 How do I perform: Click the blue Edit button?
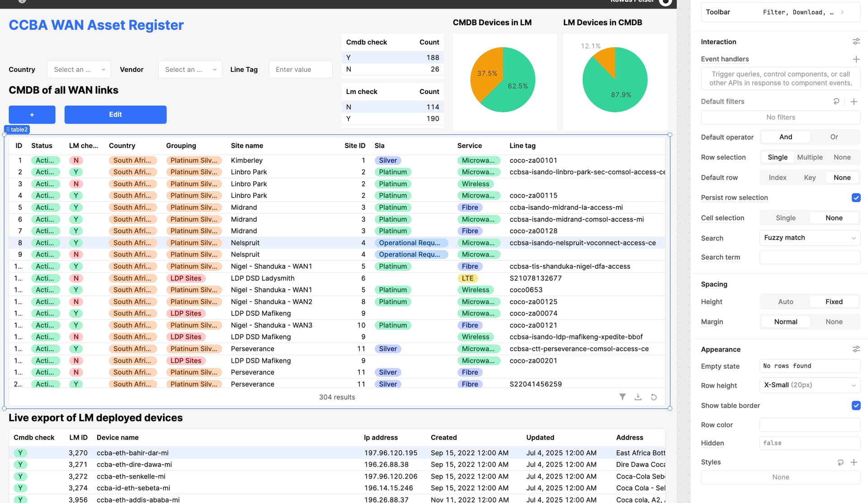pos(115,115)
